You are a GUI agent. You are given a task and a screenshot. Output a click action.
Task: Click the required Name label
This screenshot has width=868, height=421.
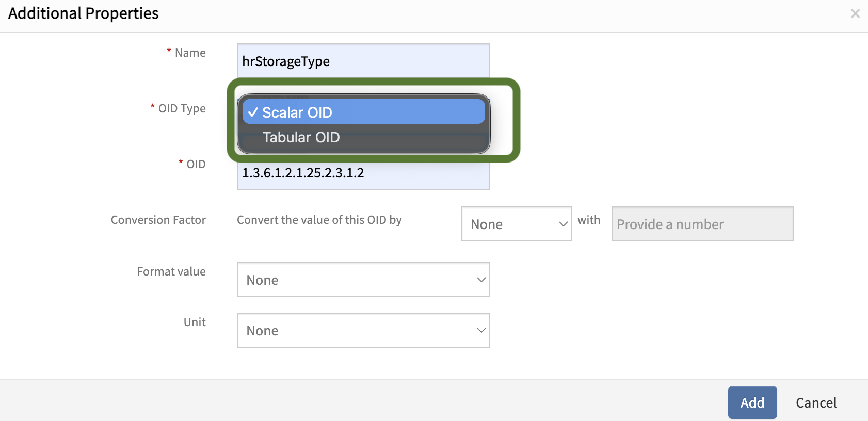(190, 53)
